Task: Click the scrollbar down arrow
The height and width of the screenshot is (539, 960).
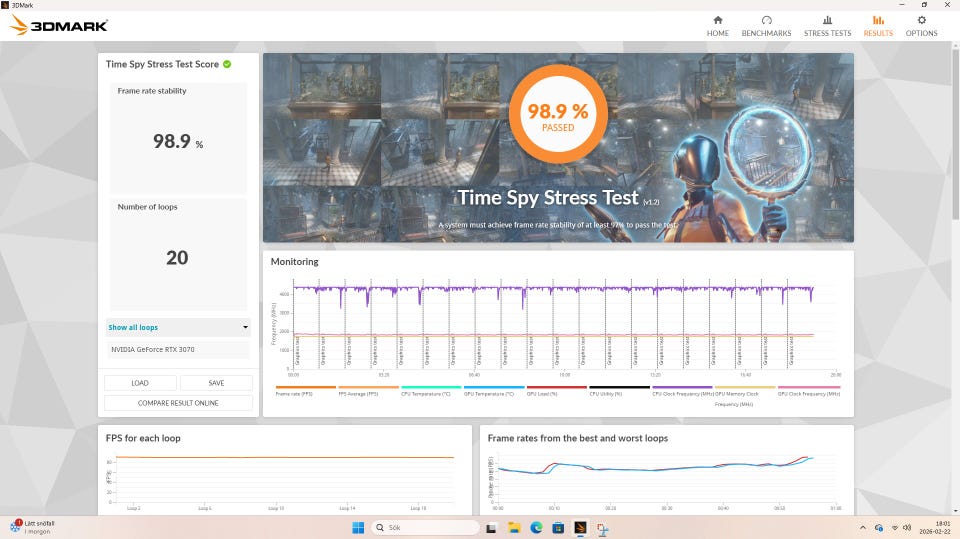Action: 956,510
